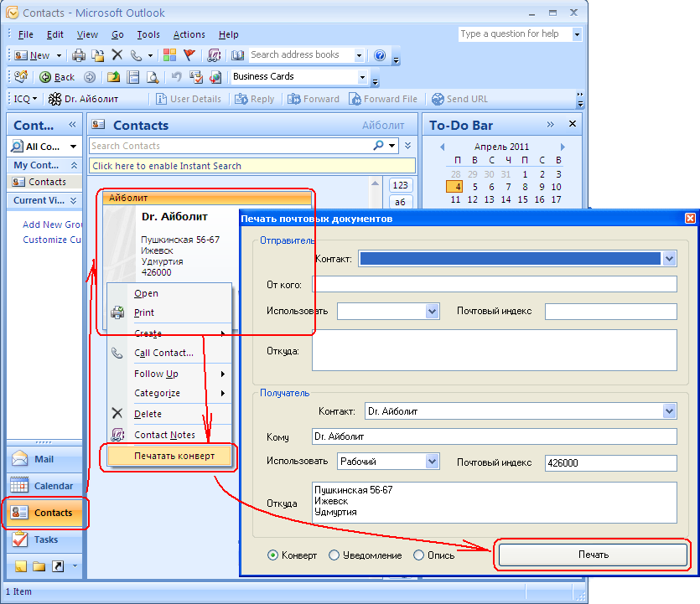Click the Back navigation button
The height and width of the screenshot is (604, 700).
[x=57, y=77]
